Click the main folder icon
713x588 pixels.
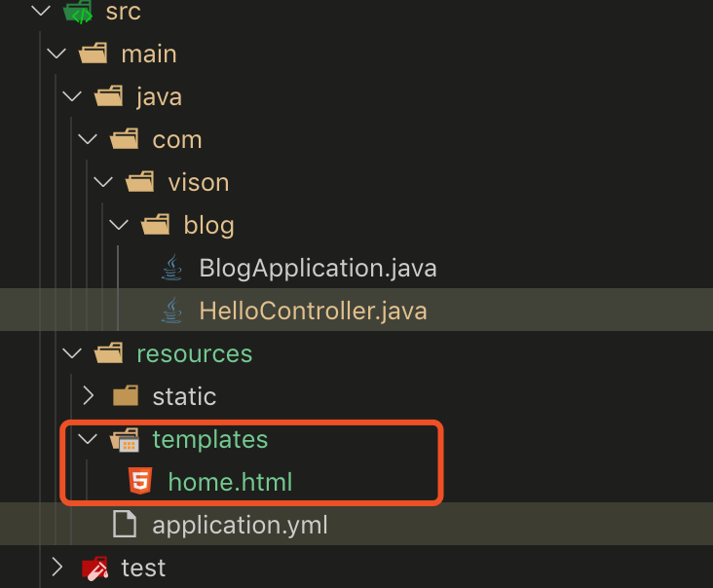coord(94,54)
